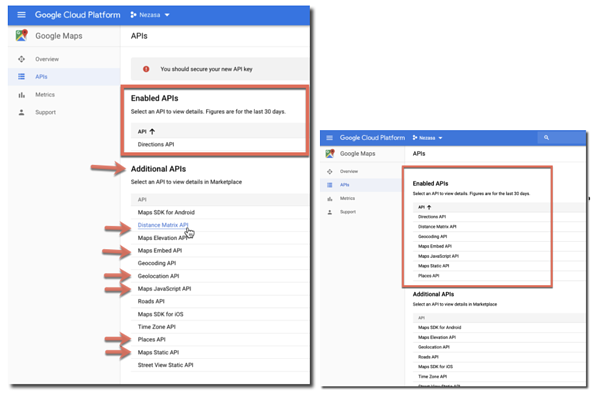Select Geocoding API in right Enabled APIs
This screenshot has width=599, height=396.
click(432, 237)
